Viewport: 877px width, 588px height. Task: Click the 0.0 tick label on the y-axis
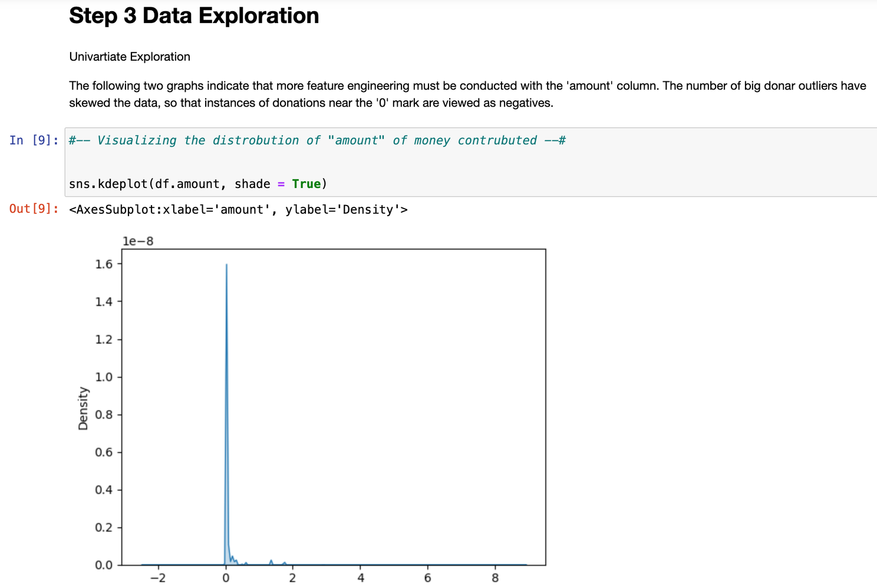[x=104, y=565]
